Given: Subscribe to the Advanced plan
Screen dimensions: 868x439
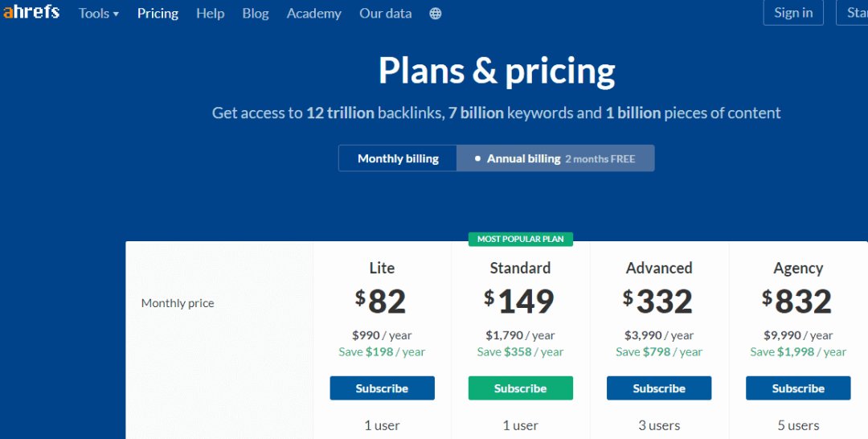Looking at the screenshot, I should pyautogui.click(x=659, y=388).
